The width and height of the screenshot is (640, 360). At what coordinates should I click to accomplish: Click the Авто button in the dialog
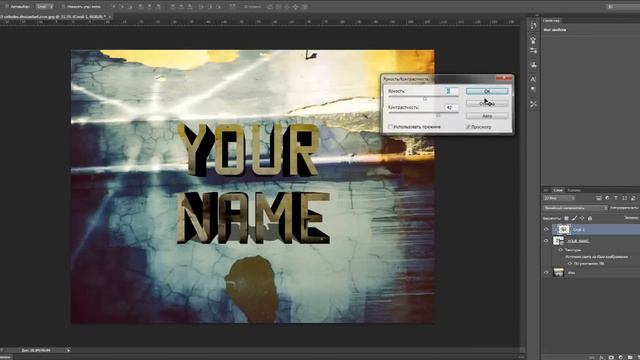pos(487,116)
